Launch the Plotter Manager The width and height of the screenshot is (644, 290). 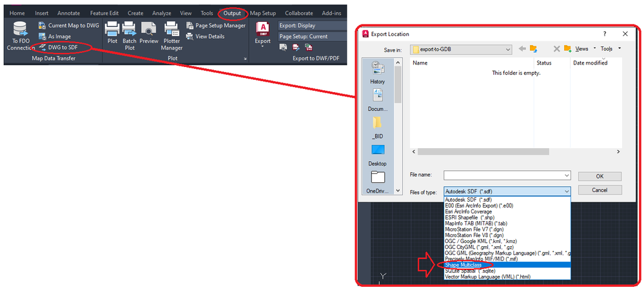(x=171, y=36)
